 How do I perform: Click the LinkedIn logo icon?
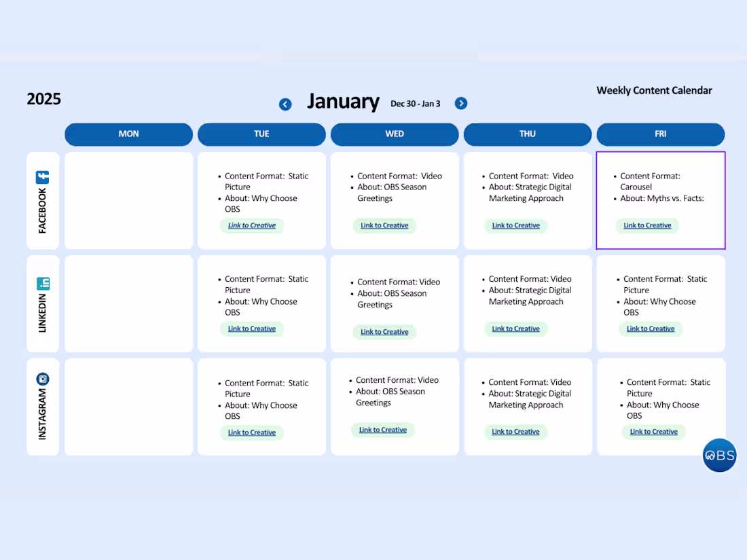click(x=43, y=283)
